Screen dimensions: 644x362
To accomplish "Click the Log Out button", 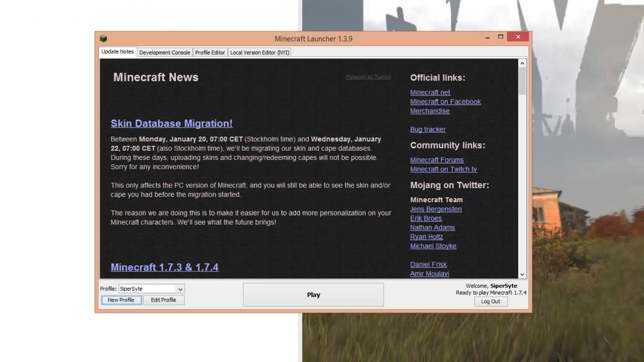I will [x=491, y=302].
